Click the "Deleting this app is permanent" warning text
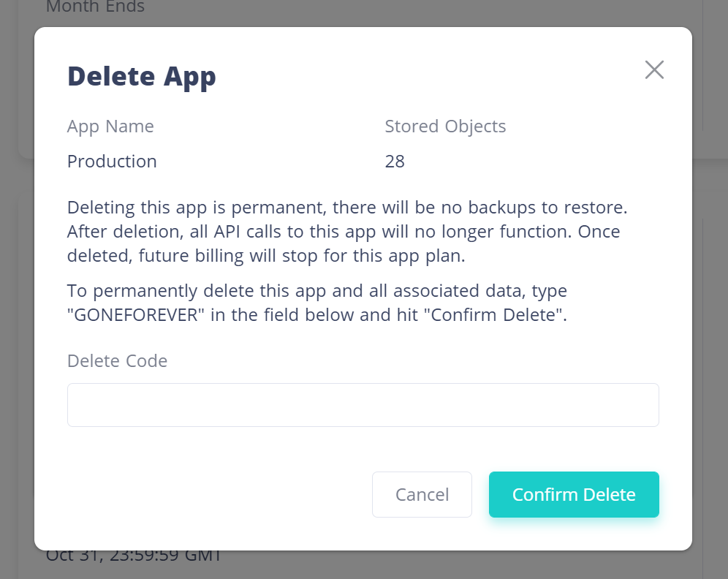Screen dimensions: 728x579 coord(347,231)
